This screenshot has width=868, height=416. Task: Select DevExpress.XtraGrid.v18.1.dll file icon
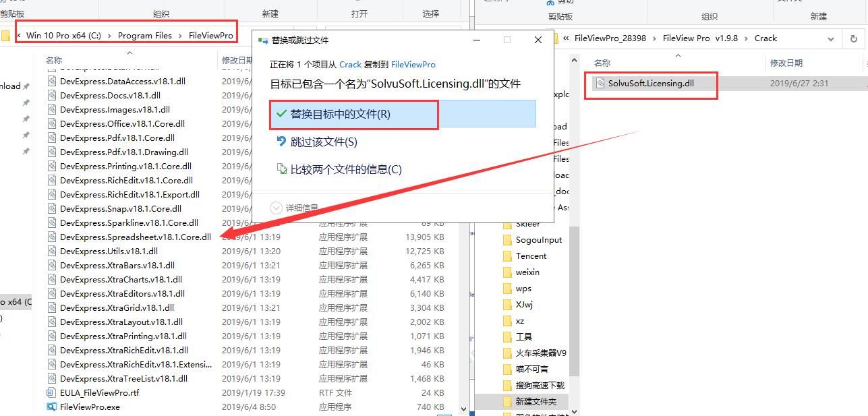click(52, 307)
